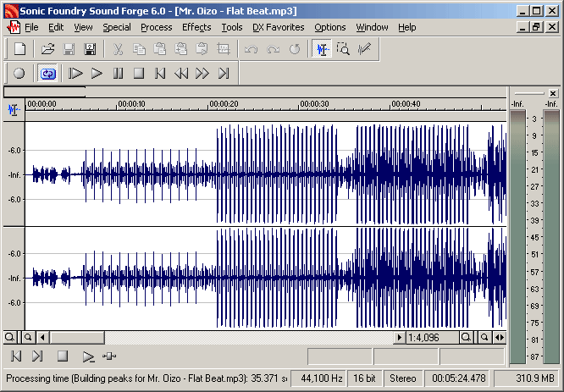Click the scrub control icon
Screen dimensions: 564x392
click(109, 356)
